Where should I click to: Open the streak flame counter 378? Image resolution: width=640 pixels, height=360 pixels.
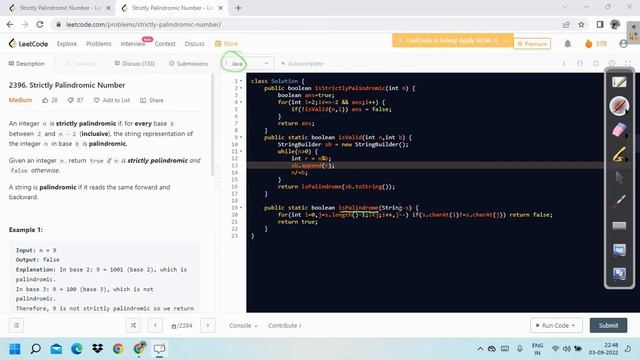point(596,44)
